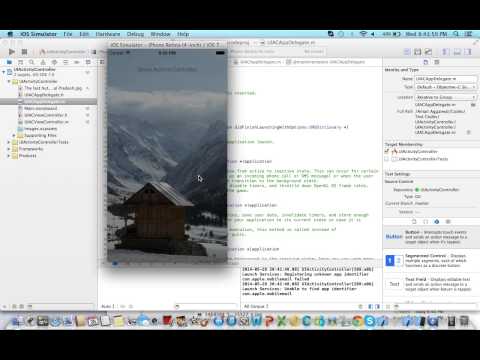Expand the Products group
Screen dimensions: 480x360
(9, 156)
